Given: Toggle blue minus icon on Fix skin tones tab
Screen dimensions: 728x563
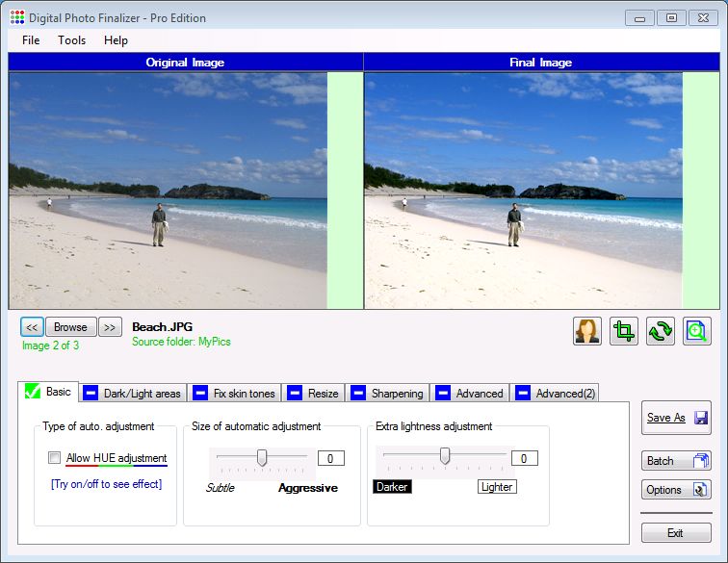Looking at the screenshot, I should click(x=200, y=393).
